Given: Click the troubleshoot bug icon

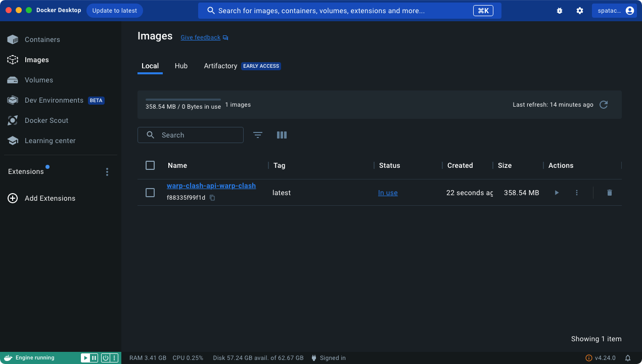Looking at the screenshot, I should click(560, 11).
